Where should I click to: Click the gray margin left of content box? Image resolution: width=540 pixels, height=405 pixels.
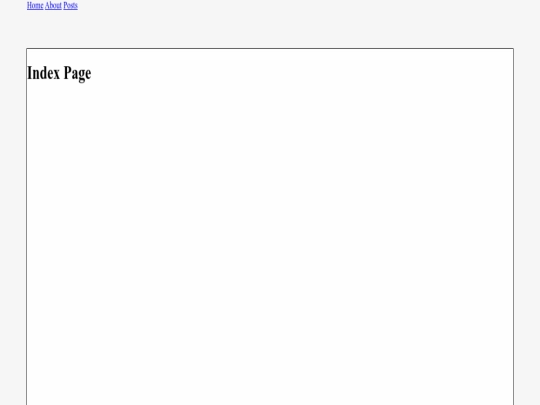tap(13, 227)
